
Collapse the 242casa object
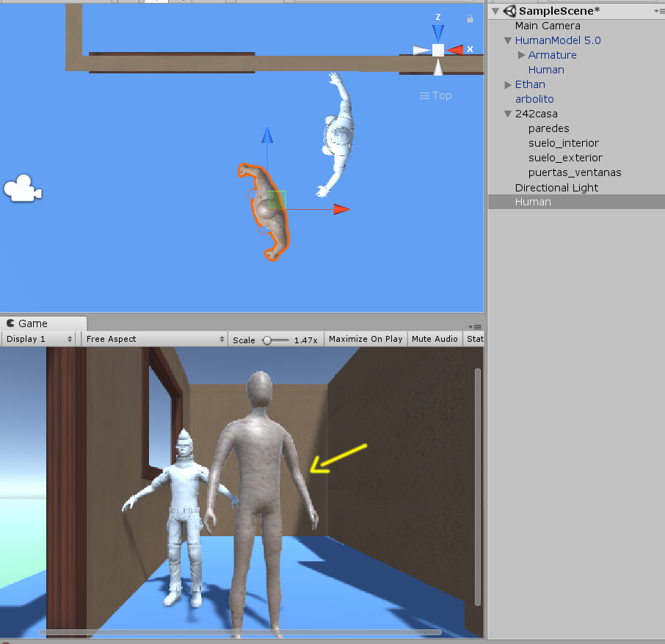tap(508, 114)
